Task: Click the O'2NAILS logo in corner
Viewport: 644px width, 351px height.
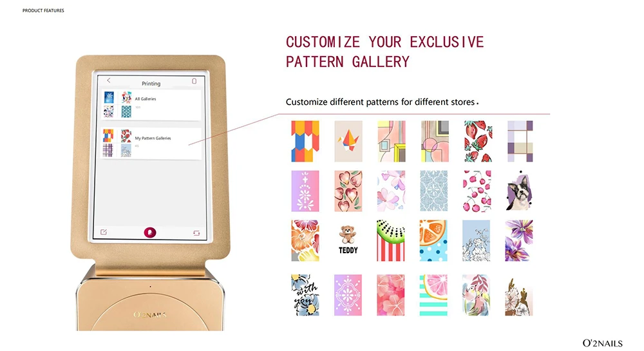Action: (602, 343)
